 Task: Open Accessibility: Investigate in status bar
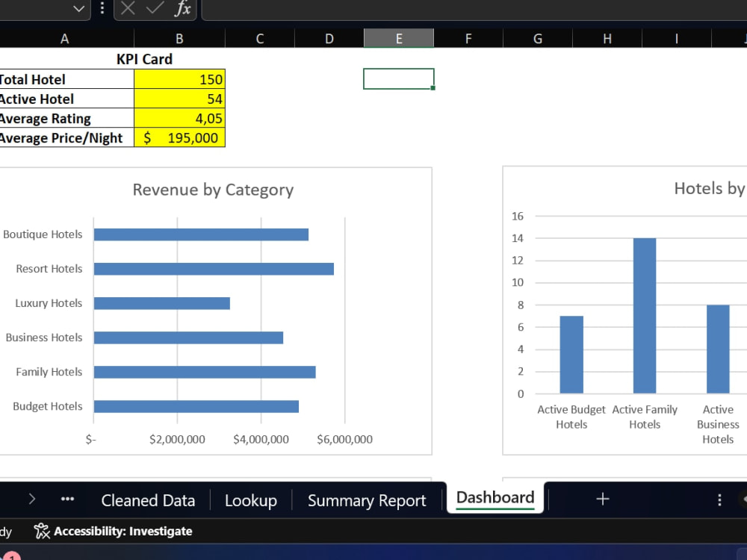coord(114,531)
